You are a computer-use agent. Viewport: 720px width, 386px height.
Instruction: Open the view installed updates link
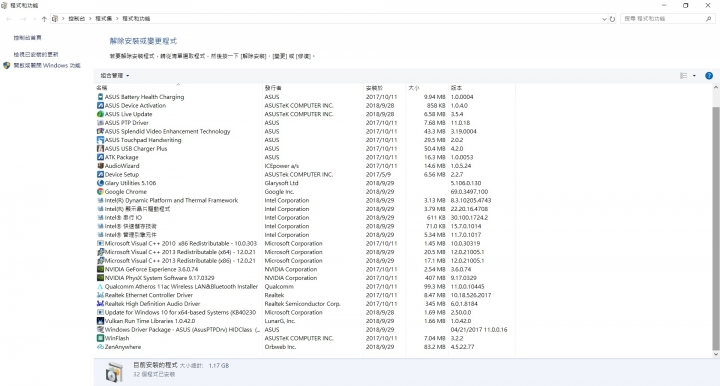(x=36, y=55)
